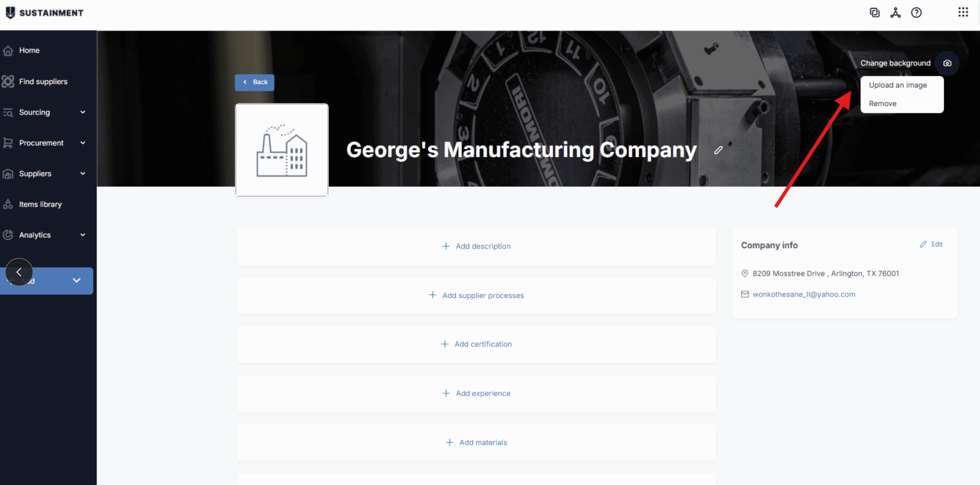Go to Find suppliers

click(43, 82)
